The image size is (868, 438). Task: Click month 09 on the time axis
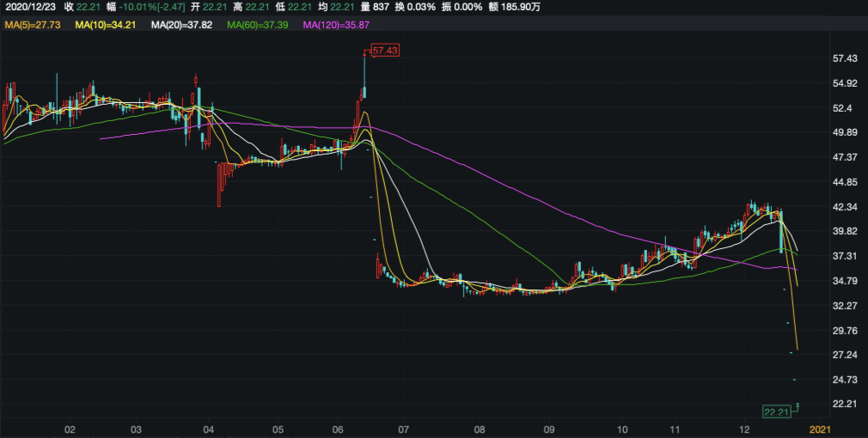[x=549, y=429]
